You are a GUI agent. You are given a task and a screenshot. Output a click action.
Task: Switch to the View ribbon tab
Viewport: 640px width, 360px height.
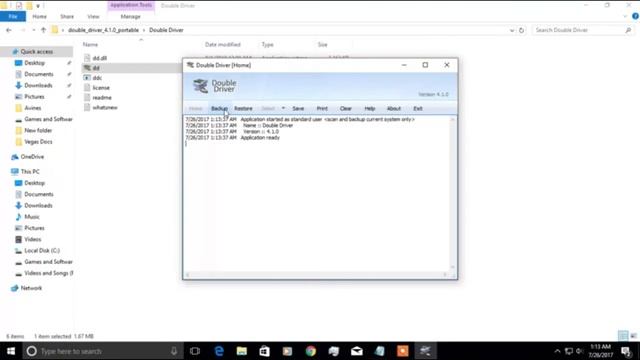[x=93, y=16]
